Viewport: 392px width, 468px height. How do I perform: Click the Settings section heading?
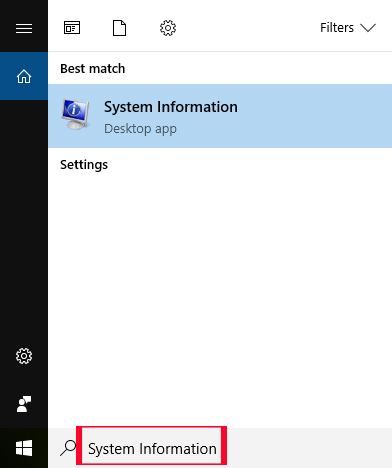coord(84,165)
